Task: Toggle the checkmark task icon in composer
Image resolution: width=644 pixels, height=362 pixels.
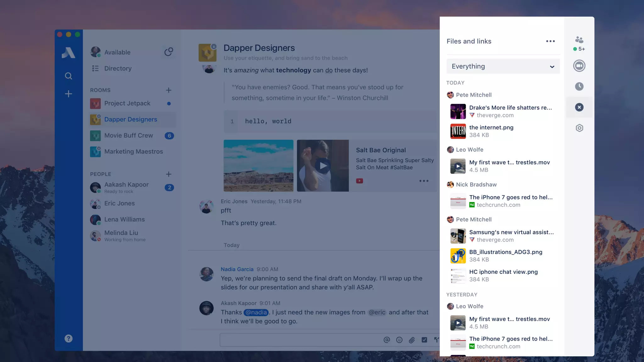Action: click(424, 340)
